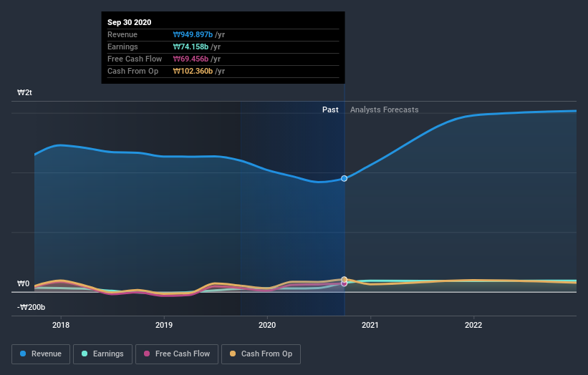Click the Analysts Forecasts label
Image resolution: width=588 pixels, height=375 pixels.
pyautogui.click(x=385, y=109)
